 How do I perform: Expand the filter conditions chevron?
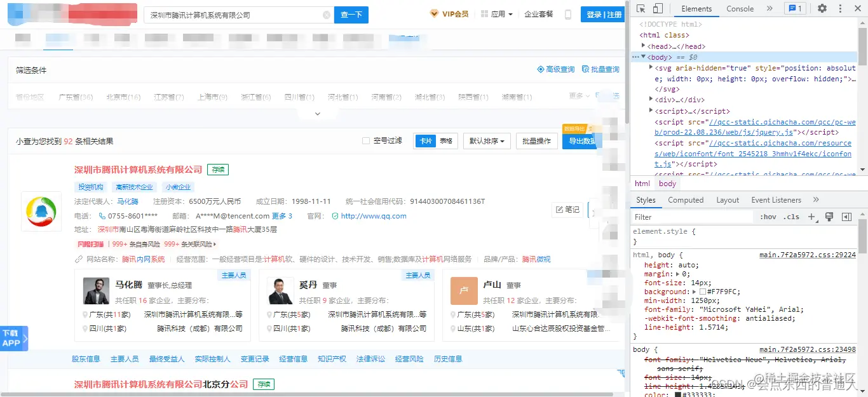318,114
